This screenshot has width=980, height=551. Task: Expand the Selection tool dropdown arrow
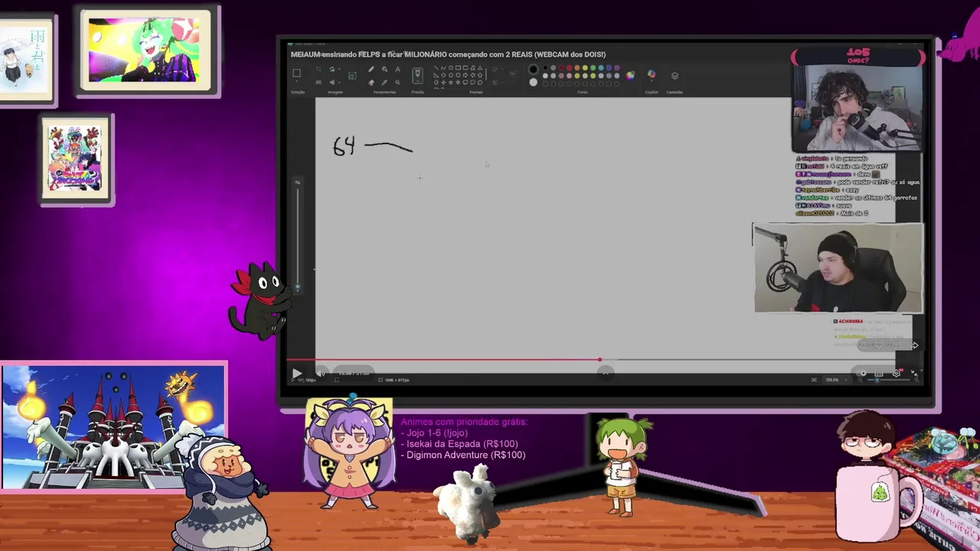(296, 81)
